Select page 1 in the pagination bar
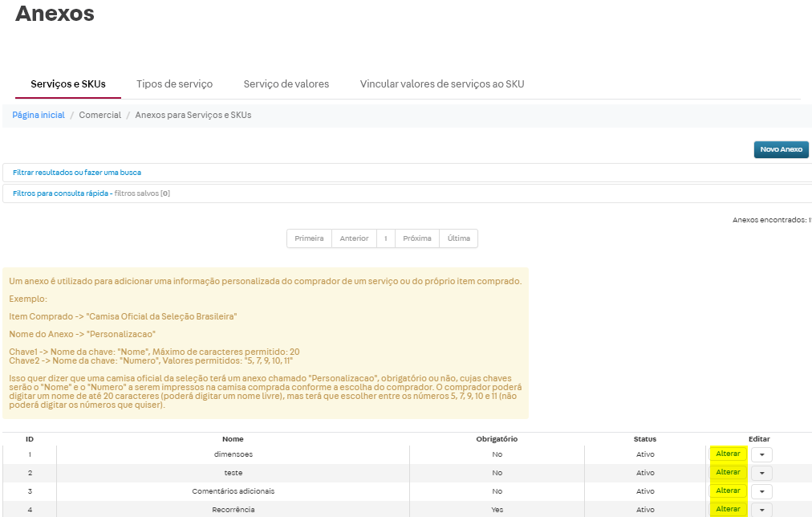This screenshot has height=517, width=812. click(385, 238)
